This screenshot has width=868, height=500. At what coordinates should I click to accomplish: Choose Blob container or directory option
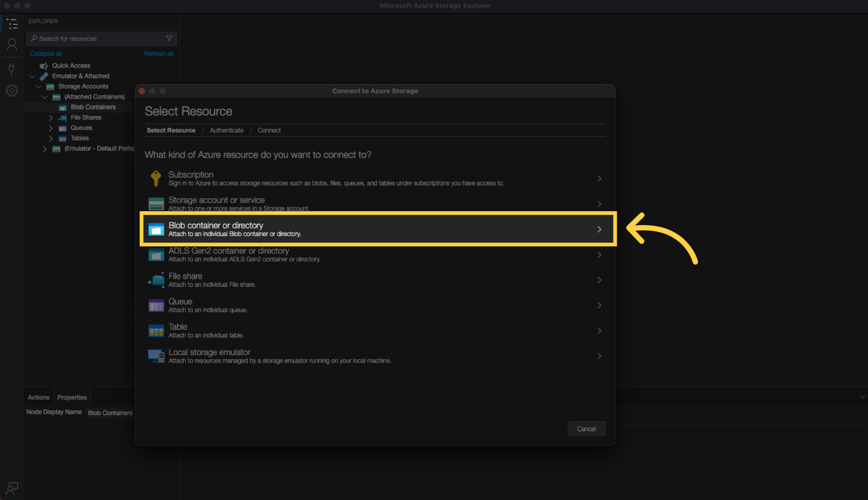(x=378, y=229)
